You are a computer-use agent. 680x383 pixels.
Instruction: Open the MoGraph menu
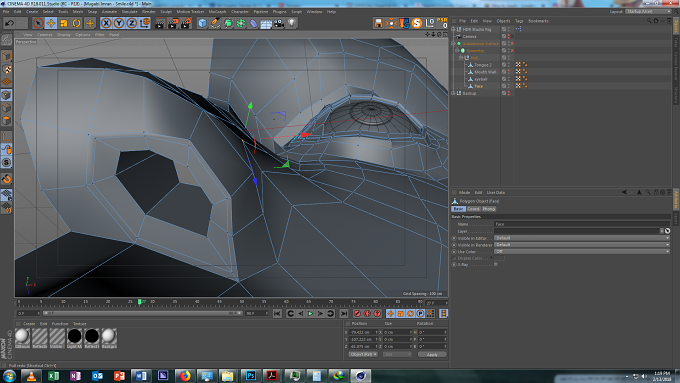click(x=217, y=12)
